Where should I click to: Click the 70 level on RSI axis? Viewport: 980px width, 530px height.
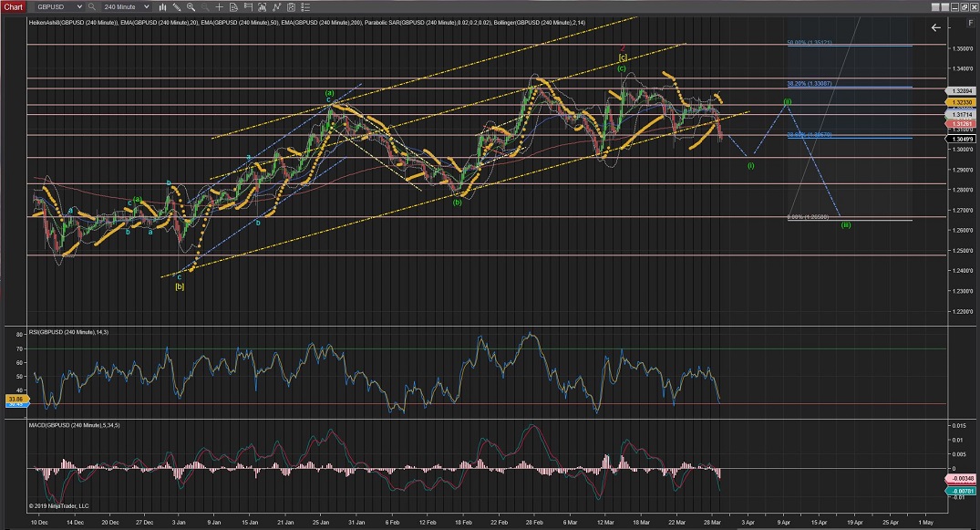pos(19,349)
